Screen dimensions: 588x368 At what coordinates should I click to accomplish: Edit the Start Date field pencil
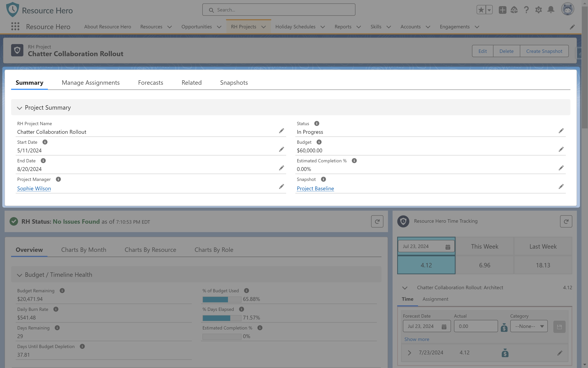click(x=281, y=149)
